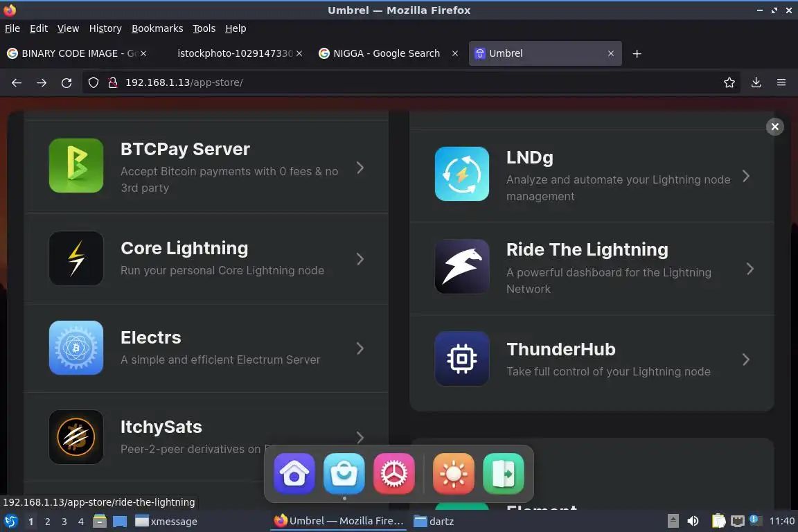Open Ride The Lightning title link
Screen dimensions: 798x532
point(587,249)
